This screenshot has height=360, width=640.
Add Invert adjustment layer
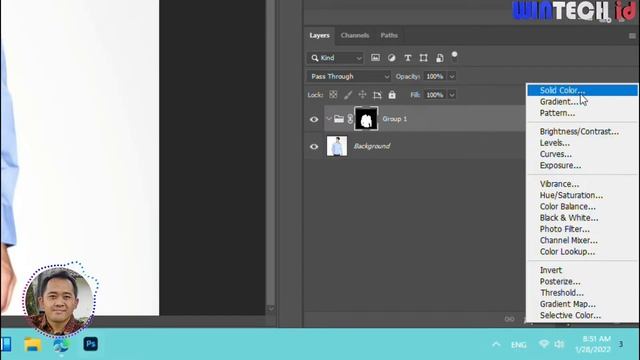click(582, 270)
